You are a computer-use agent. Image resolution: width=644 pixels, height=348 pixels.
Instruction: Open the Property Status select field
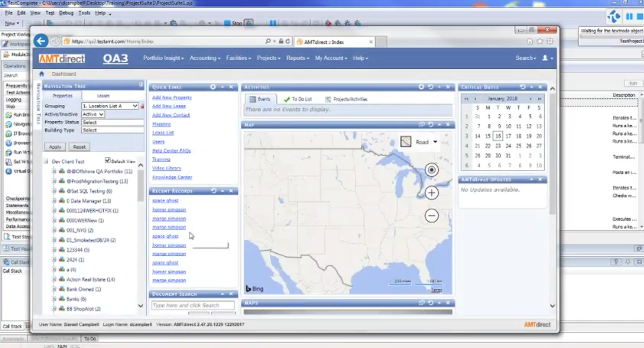tap(113, 122)
